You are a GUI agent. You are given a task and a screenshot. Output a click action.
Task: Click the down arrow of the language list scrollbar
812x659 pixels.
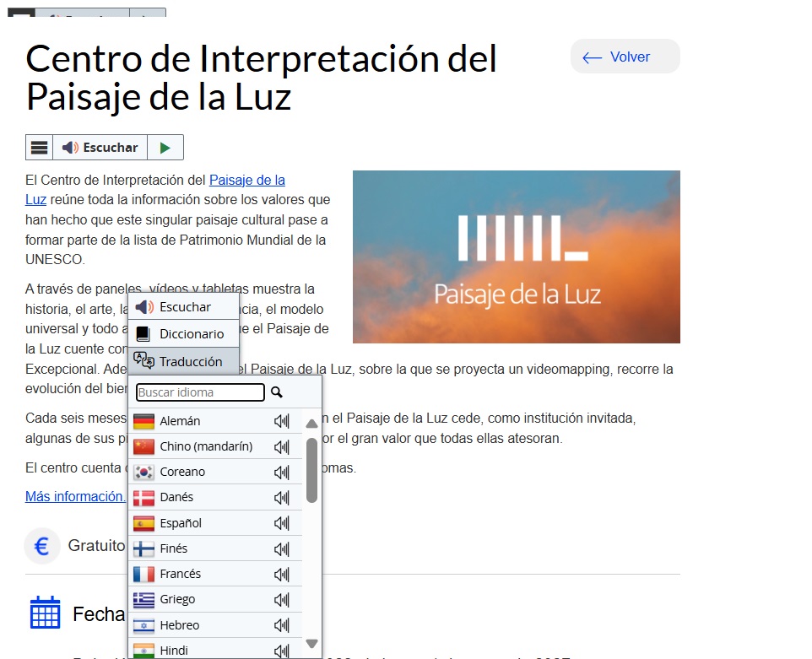pos(311,643)
